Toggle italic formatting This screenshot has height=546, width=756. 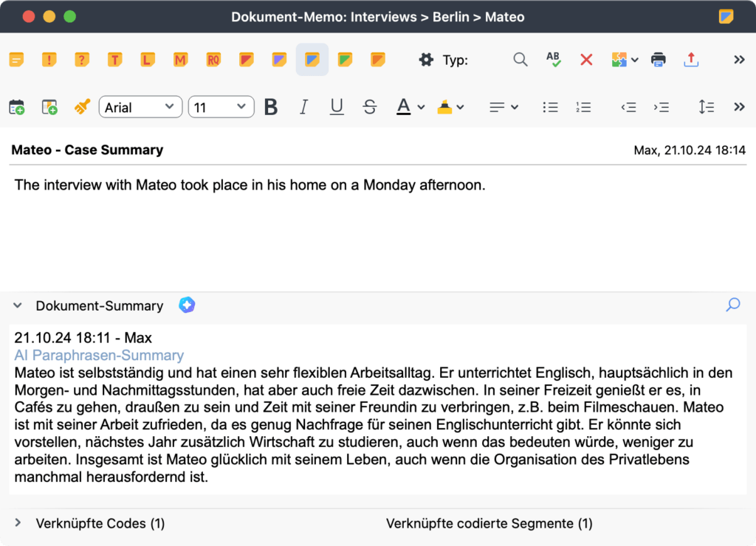pyautogui.click(x=303, y=107)
